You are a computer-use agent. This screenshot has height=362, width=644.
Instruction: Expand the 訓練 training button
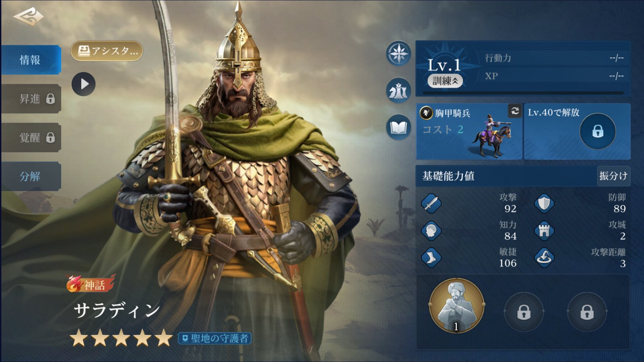pyautogui.click(x=445, y=81)
